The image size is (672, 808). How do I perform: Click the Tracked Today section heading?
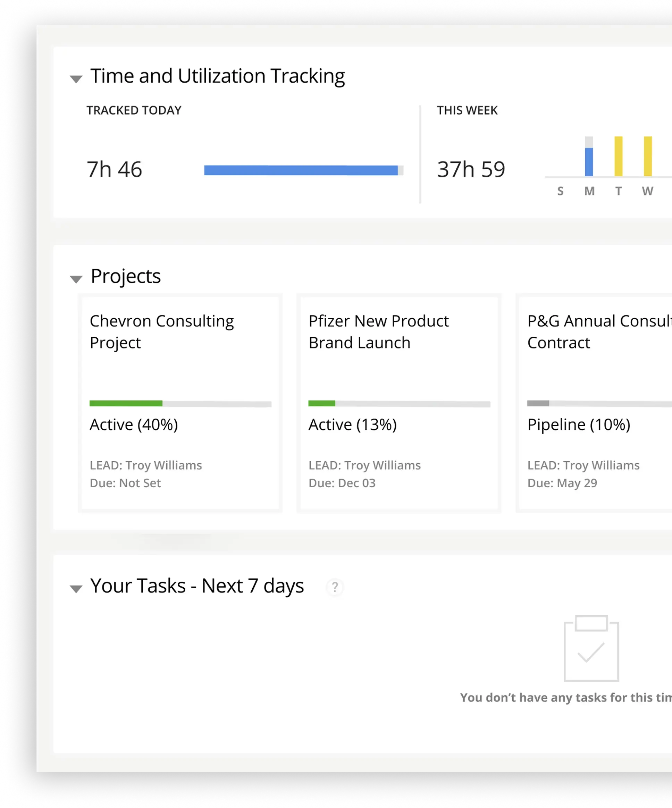134,110
